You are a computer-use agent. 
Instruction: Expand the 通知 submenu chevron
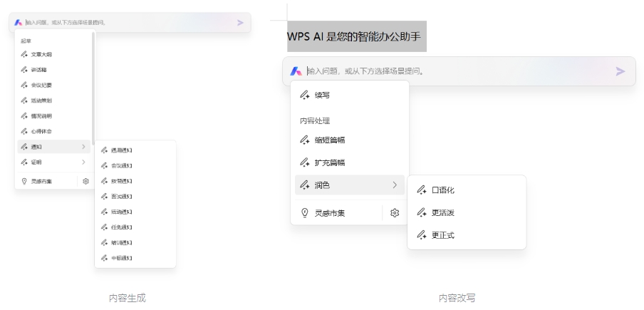click(x=83, y=147)
